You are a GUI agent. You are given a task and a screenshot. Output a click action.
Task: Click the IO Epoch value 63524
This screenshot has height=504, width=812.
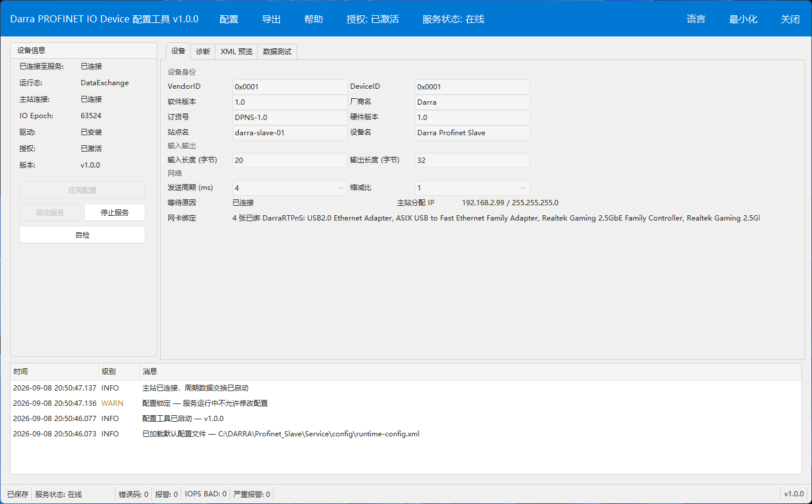coord(91,116)
